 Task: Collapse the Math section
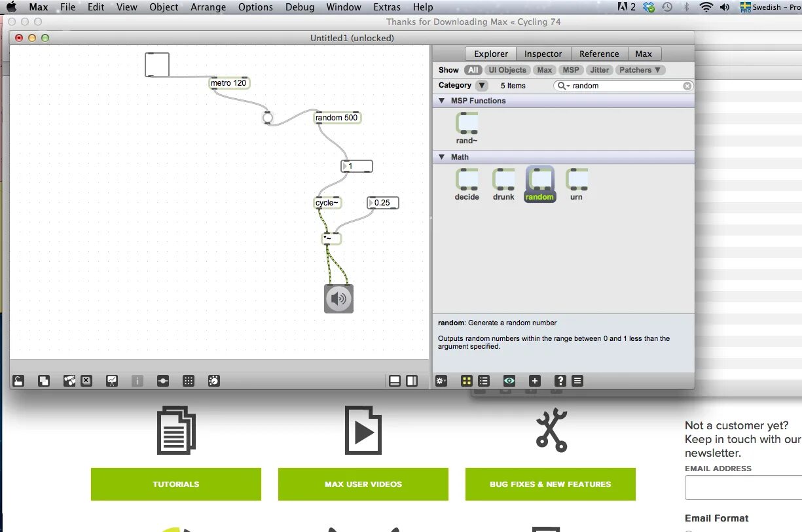(x=441, y=157)
